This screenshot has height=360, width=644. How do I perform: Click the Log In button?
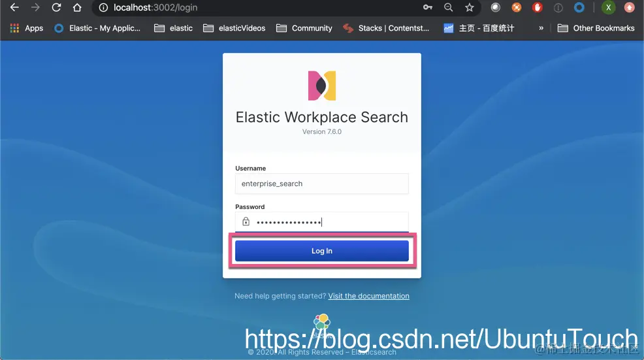tap(322, 251)
